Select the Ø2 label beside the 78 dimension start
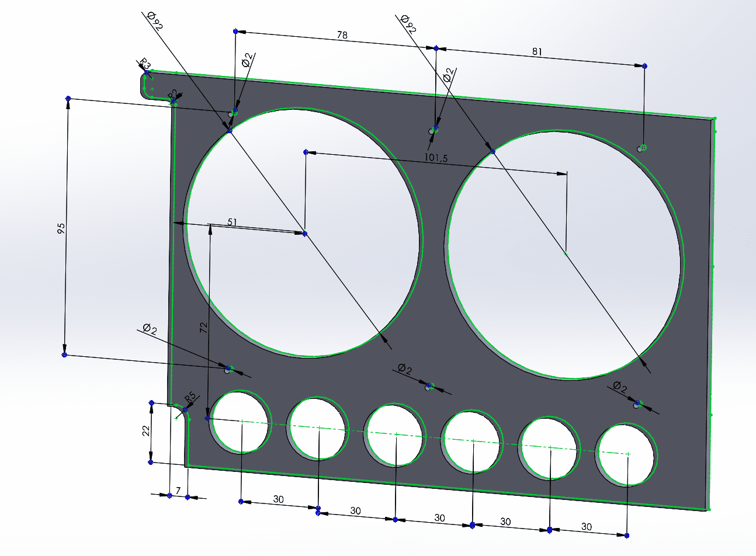 pyautogui.click(x=247, y=59)
